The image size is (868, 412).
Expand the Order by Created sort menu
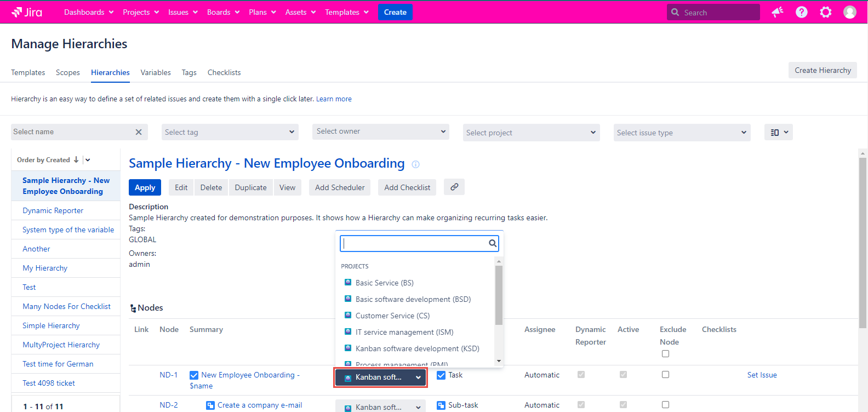pos(88,160)
